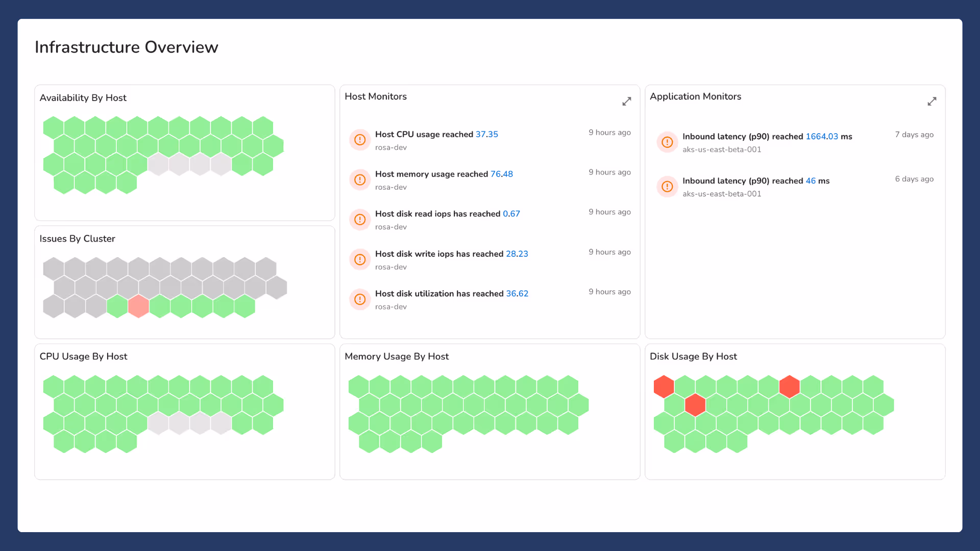The height and width of the screenshot is (551, 980).
Task: Select 'Host CPU usage reached' alert text
Action: pyautogui.click(x=424, y=134)
